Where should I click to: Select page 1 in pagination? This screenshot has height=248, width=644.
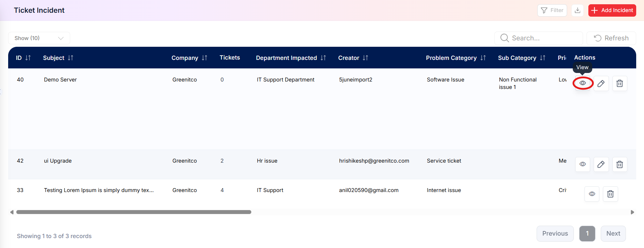(x=587, y=233)
